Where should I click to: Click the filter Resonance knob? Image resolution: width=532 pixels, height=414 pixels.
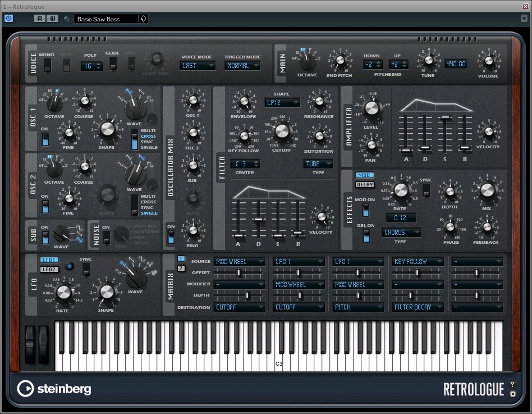click(319, 101)
